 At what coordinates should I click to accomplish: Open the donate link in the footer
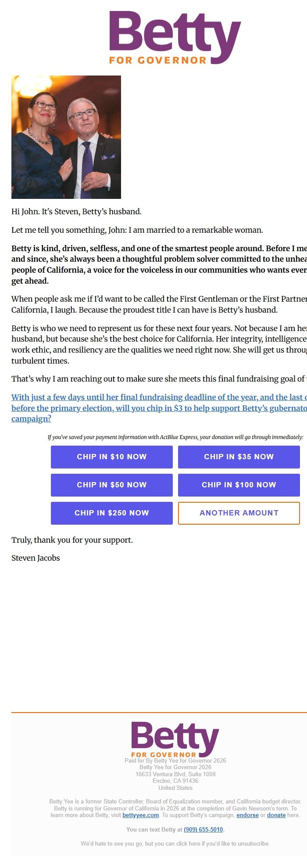tap(276, 817)
